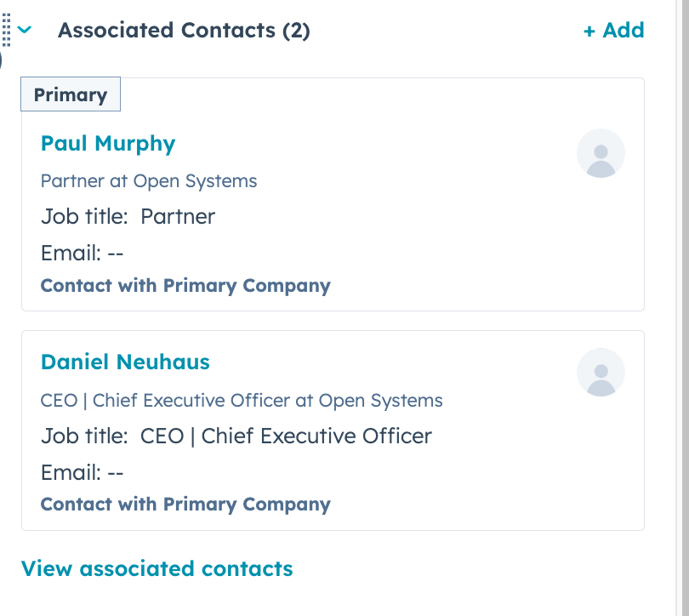
Task: Collapse the Associated Contacts section
Action: (26, 31)
